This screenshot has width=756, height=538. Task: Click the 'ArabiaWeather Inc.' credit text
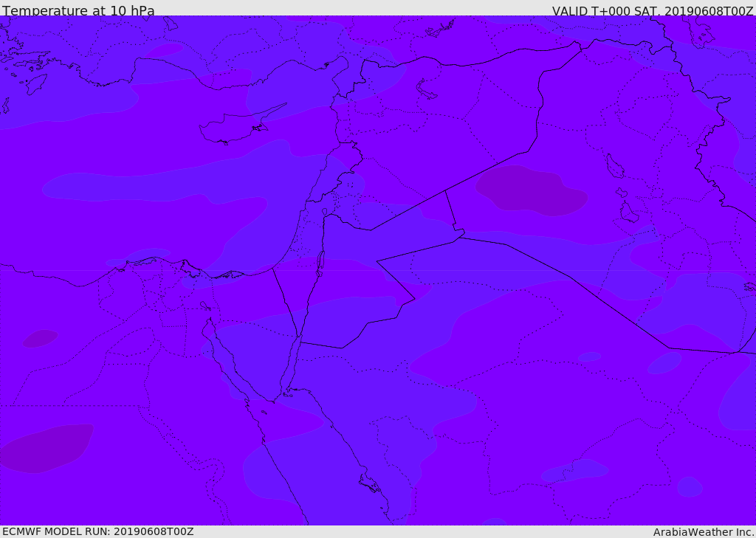coord(704,532)
